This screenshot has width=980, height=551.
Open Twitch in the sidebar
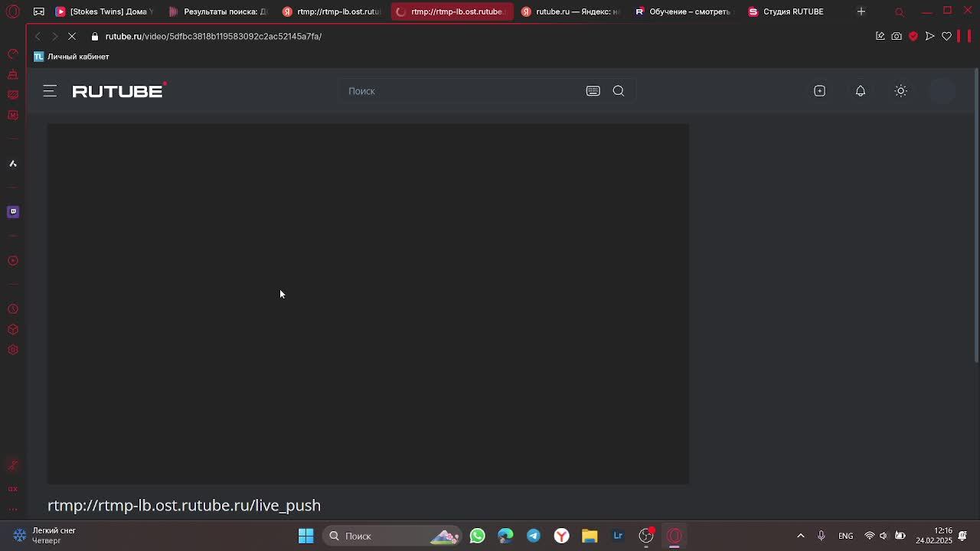point(13,211)
